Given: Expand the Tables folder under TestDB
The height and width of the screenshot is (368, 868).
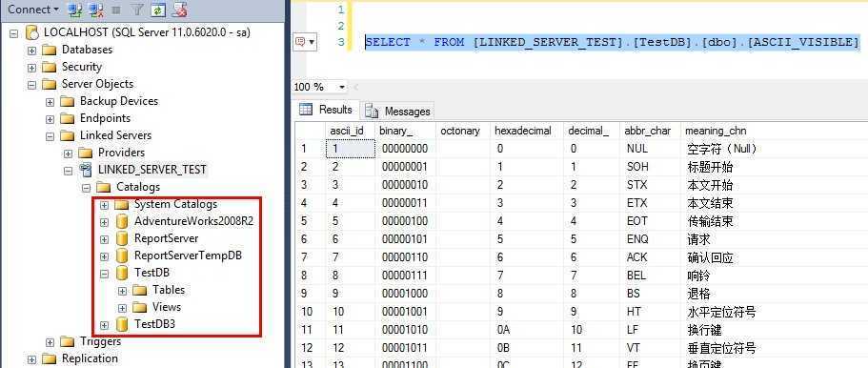Looking at the screenshot, I should coord(122,291).
